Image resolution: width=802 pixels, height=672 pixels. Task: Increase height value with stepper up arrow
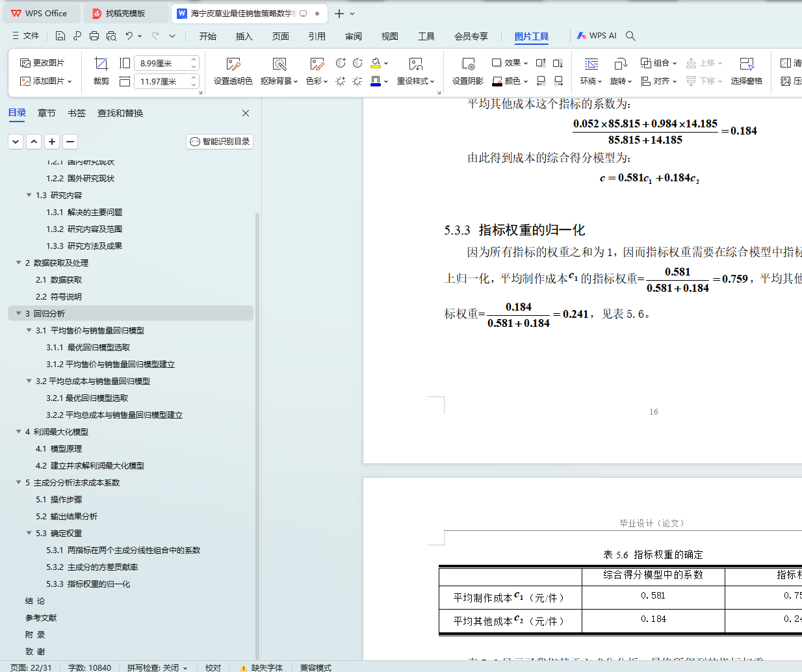(x=194, y=60)
